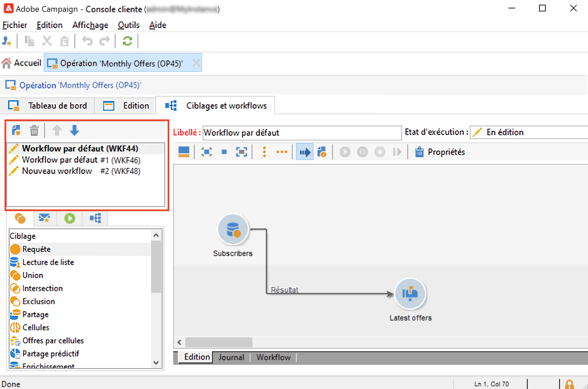Viewport: 588px width, 389px height.
Task: Click the undo arrow in main toolbar
Action: (x=87, y=41)
